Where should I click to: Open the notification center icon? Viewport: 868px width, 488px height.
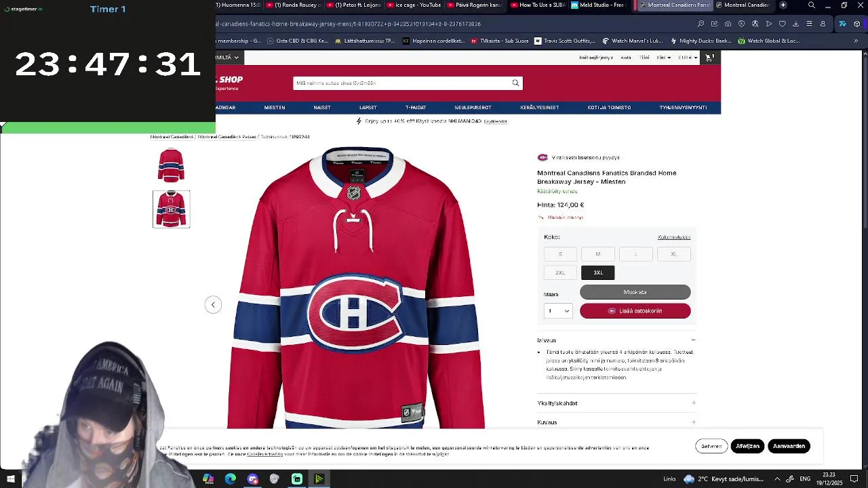coord(854,479)
